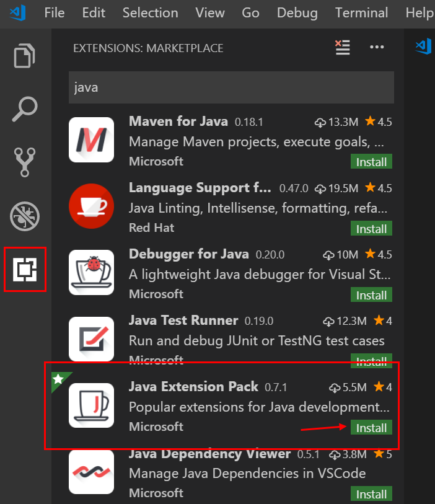The width and height of the screenshot is (435, 504).
Task: Click the Java Test Runner icon
Action: tap(91, 339)
